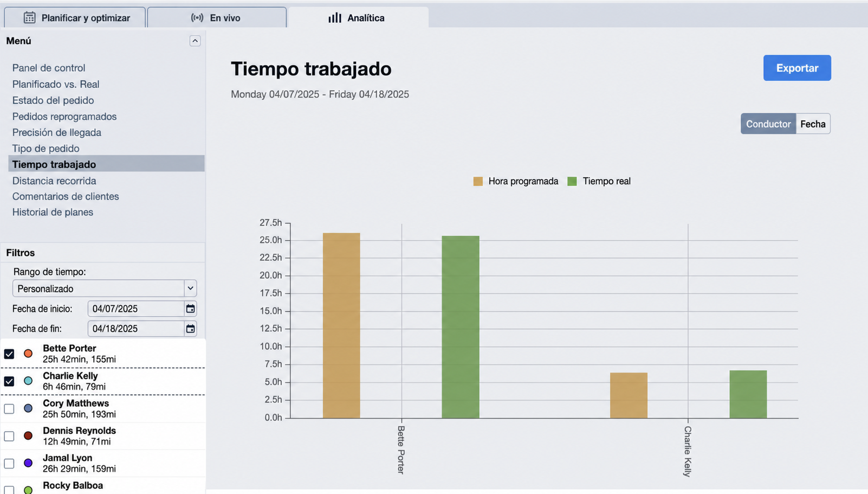Click the bar chart icon on Analítica tab
This screenshot has height=494, width=868.
point(335,18)
